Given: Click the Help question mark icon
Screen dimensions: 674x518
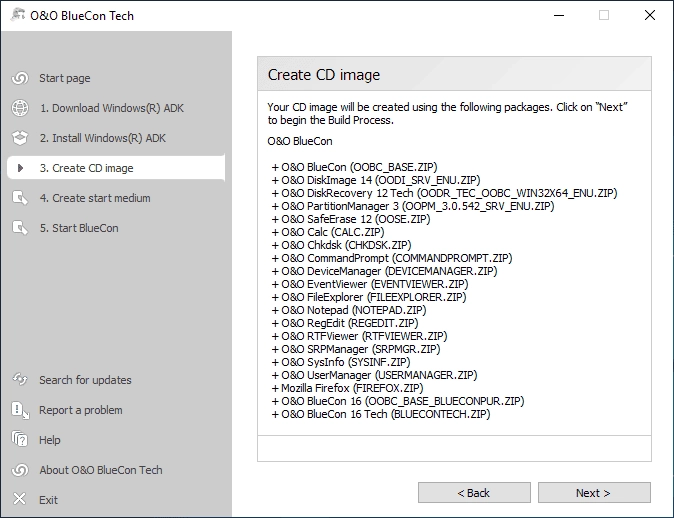Looking at the screenshot, I should (20, 440).
